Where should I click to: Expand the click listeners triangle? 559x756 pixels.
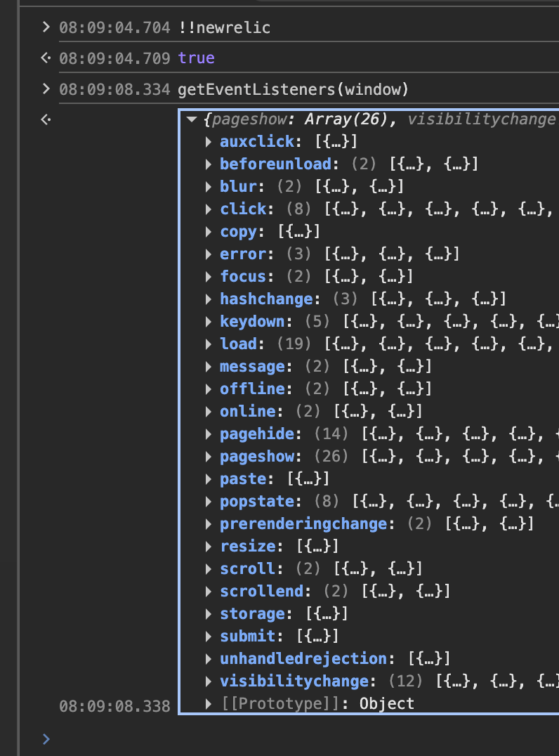coord(208,209)
